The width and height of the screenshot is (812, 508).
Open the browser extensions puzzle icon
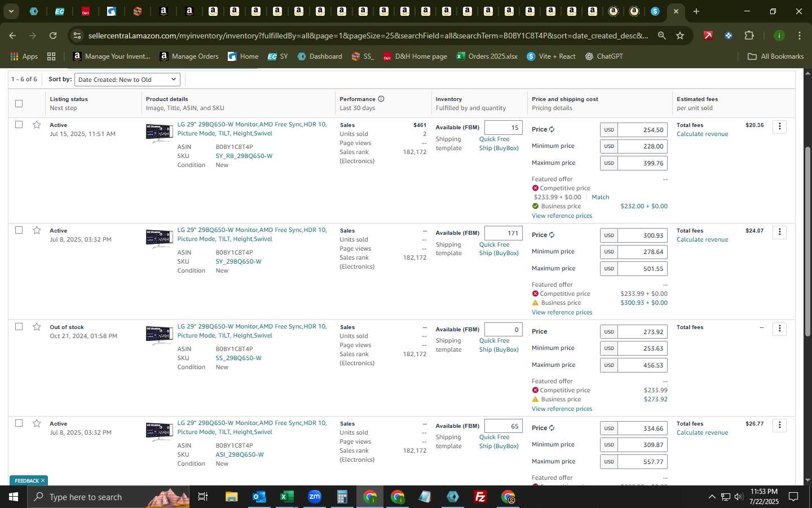pyautogui.click(x=749, y=36)
